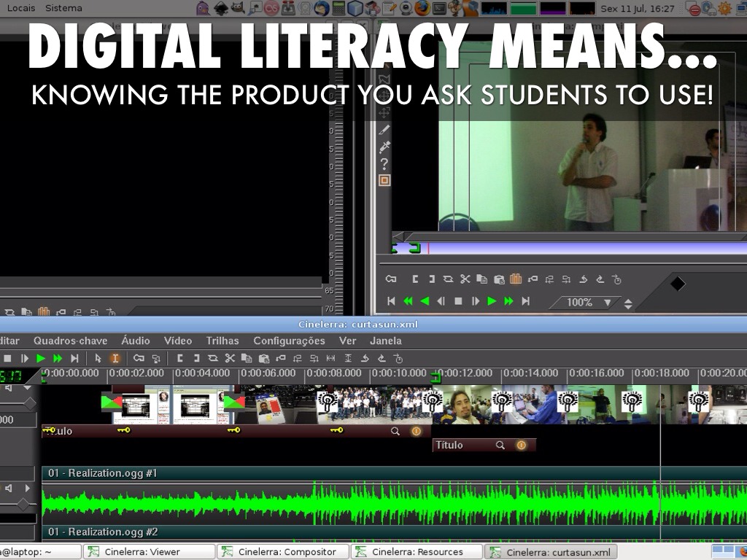747x560 pixels.
Task: Toggle I-beam cut and paste editing mode
Action: click(x=115, y=358)
